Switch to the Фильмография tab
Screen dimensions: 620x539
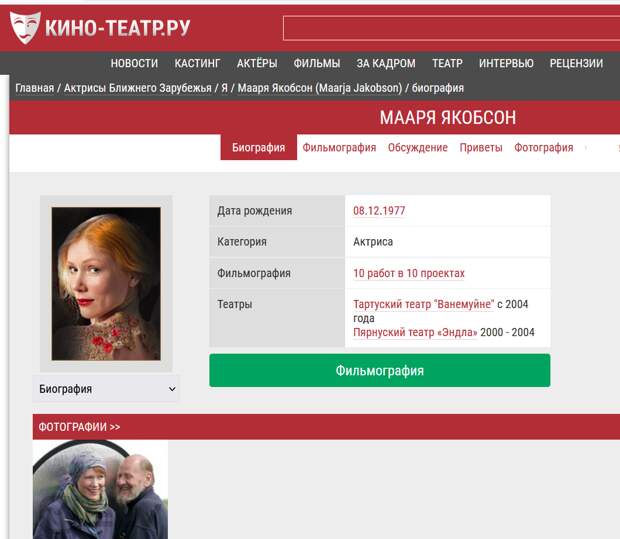339,148
